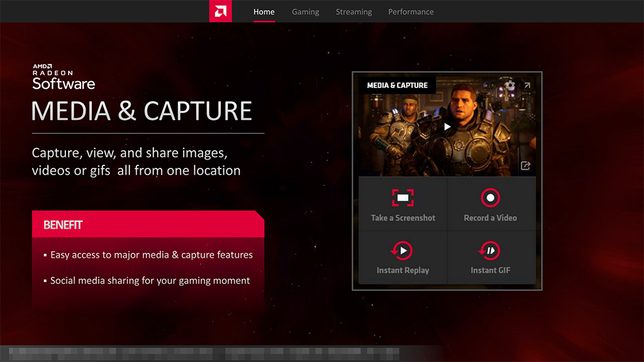Click the AMD logo icon in top bar

click(221, 11)
